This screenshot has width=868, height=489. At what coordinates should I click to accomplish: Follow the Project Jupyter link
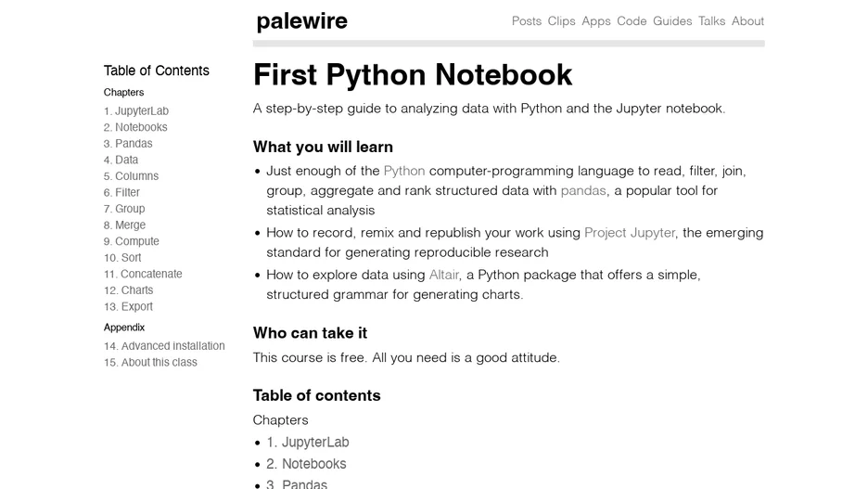[630, 233]
